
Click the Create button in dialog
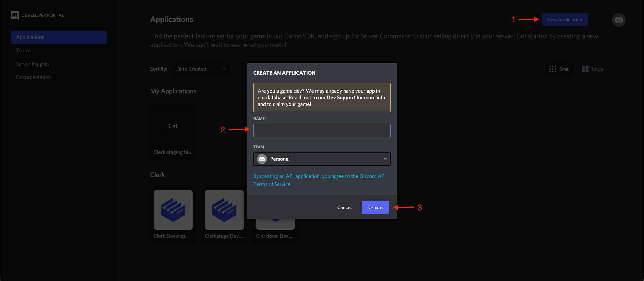[375, 207]
